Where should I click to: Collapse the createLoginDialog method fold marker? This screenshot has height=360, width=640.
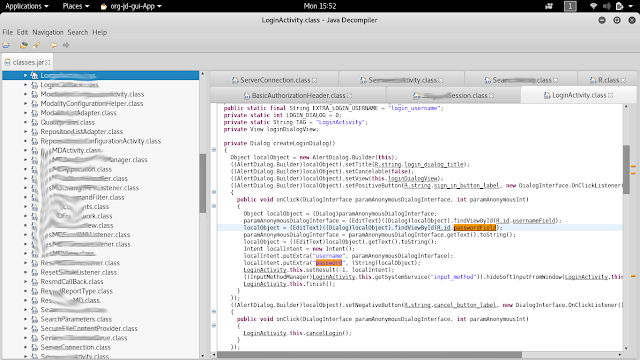tap(214, 150)
